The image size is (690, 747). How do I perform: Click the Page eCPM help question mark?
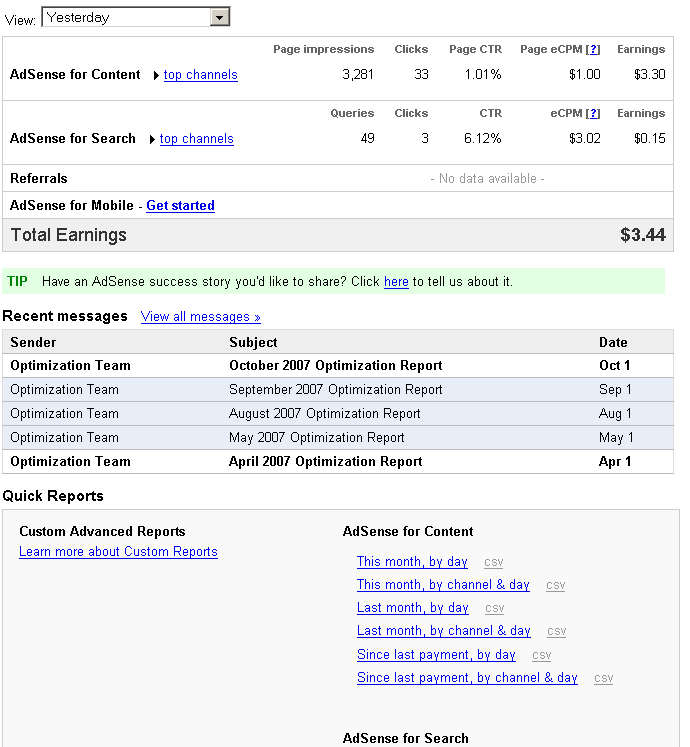[593, 49]
